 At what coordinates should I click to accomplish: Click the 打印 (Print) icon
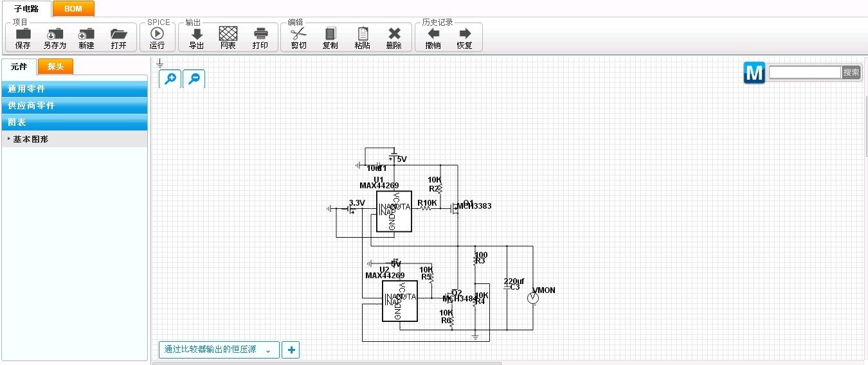tap(260, 34)
